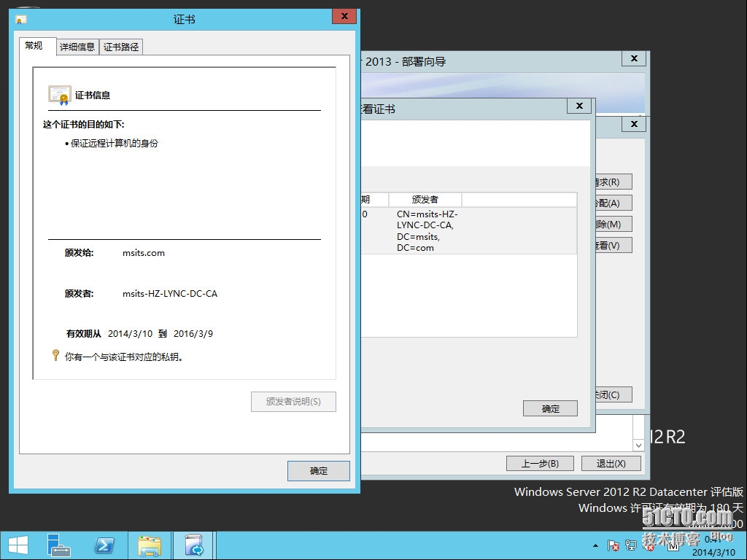Viewport: 747px width, 560px height.
Task: Click 确定 in the 查看证书 dialog
Action: (x=550, y=408)
